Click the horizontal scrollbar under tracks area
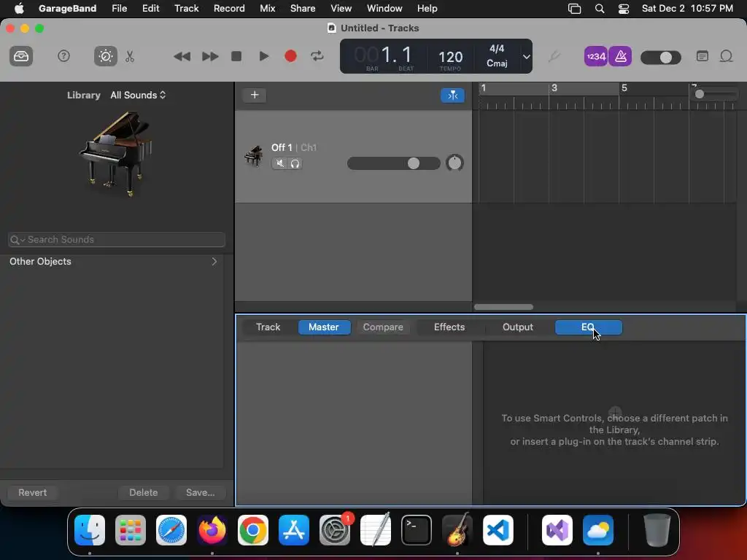 click(x=503, y=307)
